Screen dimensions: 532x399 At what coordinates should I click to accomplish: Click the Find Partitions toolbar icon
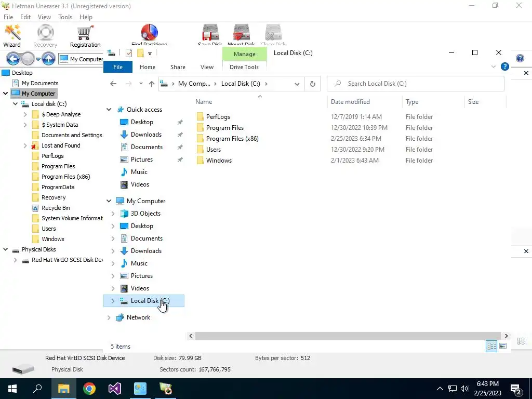pos(149,35)
